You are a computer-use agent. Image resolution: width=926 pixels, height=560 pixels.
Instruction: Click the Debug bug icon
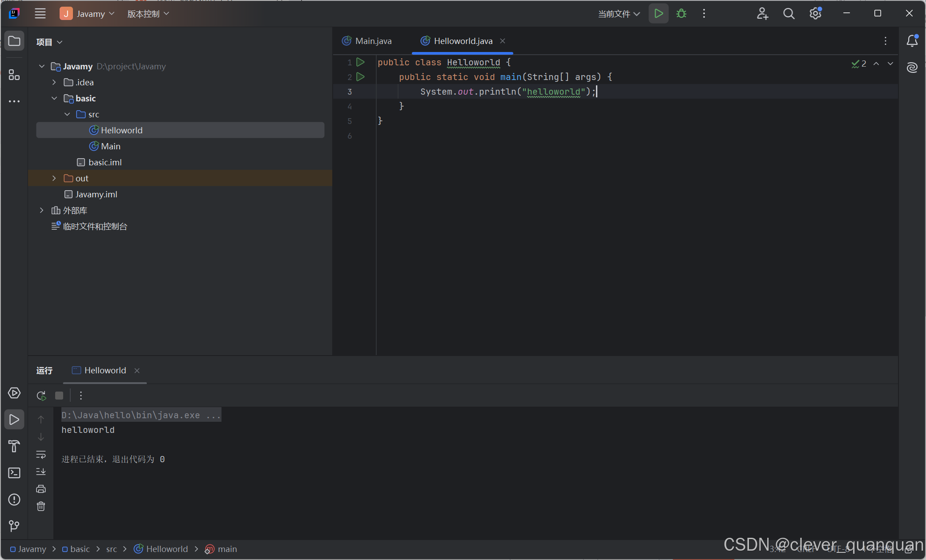coord(681,14)
